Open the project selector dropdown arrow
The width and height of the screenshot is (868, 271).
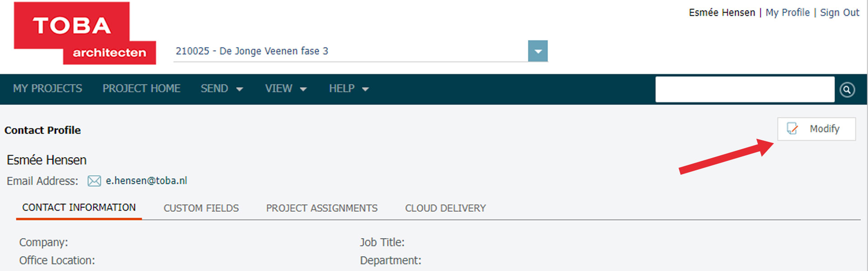[538, 51]
